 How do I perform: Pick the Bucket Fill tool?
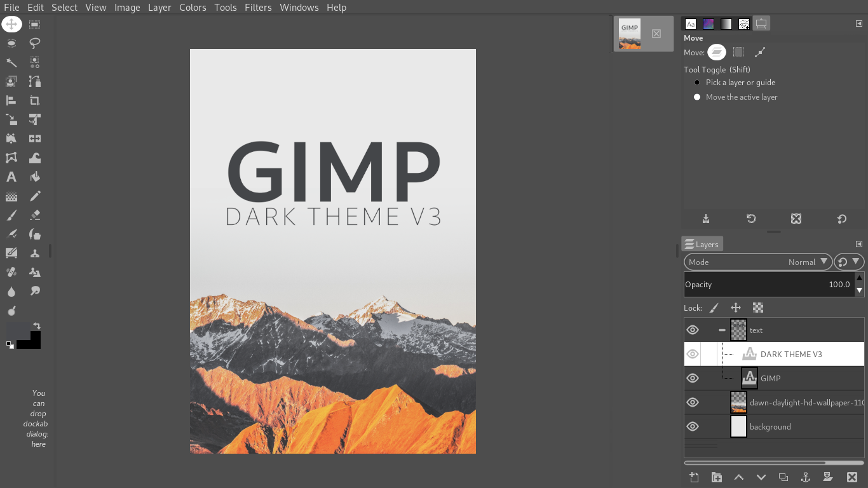pyautogui.click(x=35, y=177)
